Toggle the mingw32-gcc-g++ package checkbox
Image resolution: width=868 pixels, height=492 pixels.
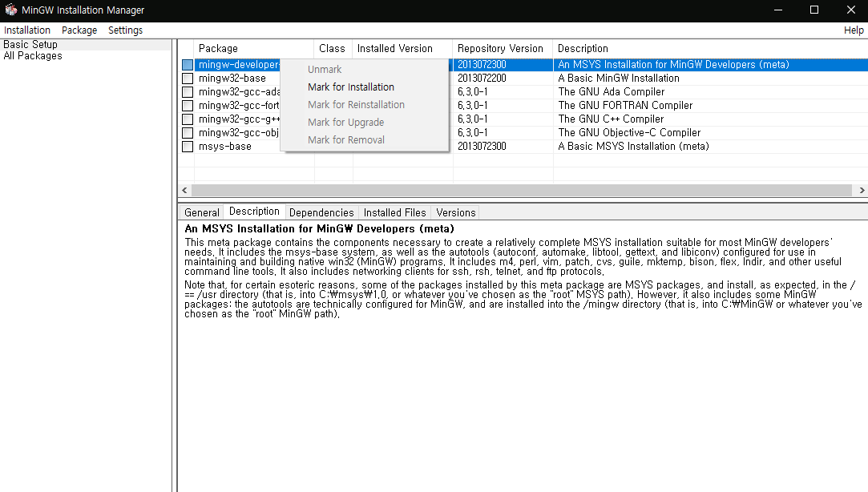point(188,119)
